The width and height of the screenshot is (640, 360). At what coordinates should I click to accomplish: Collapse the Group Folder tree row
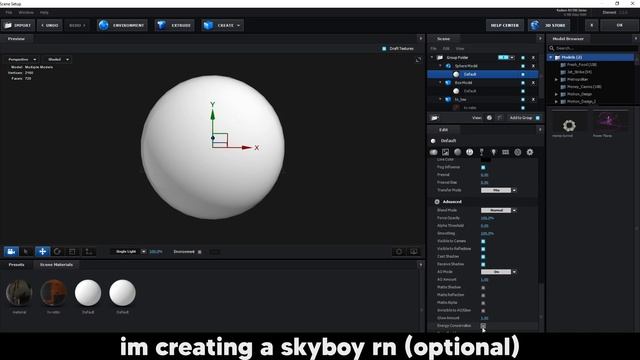click(x=432, y=58)
